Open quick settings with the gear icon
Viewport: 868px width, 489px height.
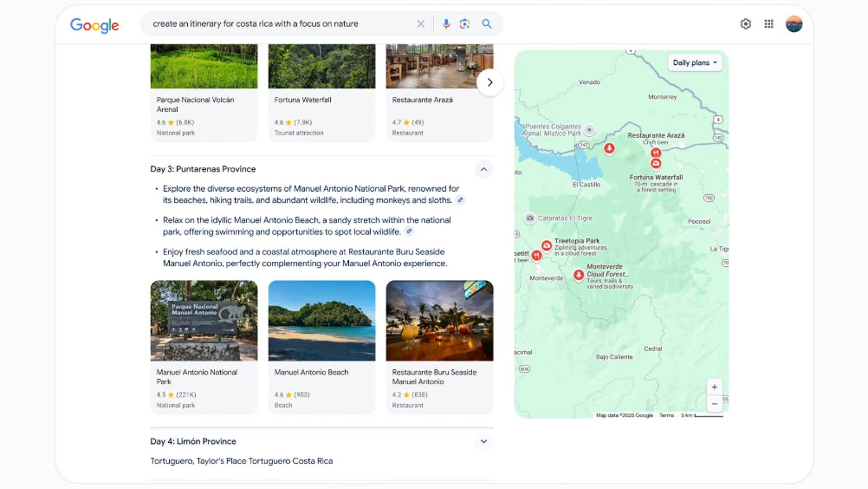745,24
